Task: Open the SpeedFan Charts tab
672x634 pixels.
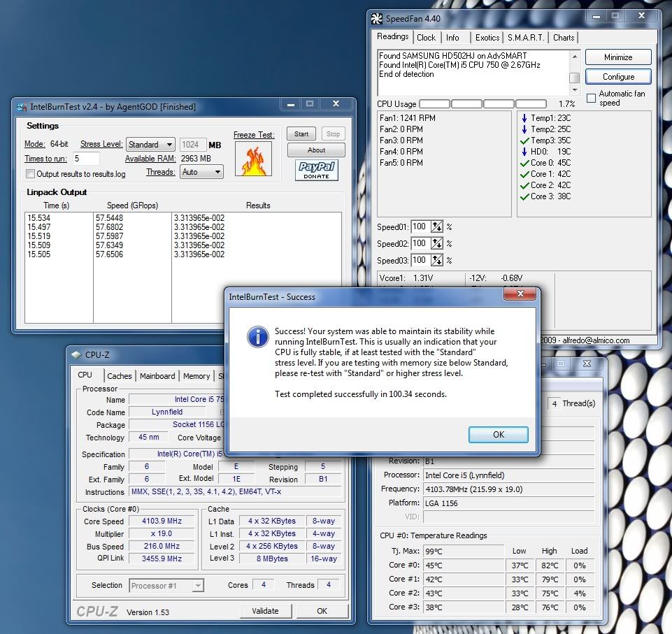Action: pos(564,38)
